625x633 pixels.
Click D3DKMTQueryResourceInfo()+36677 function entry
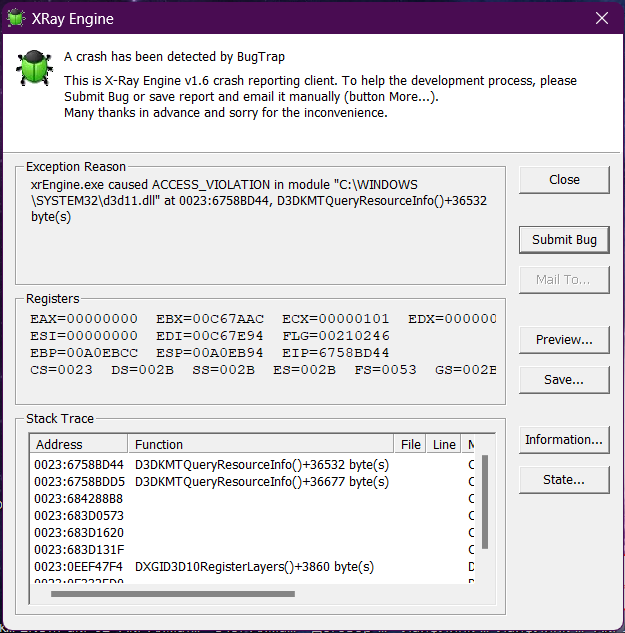pos(262,482)
